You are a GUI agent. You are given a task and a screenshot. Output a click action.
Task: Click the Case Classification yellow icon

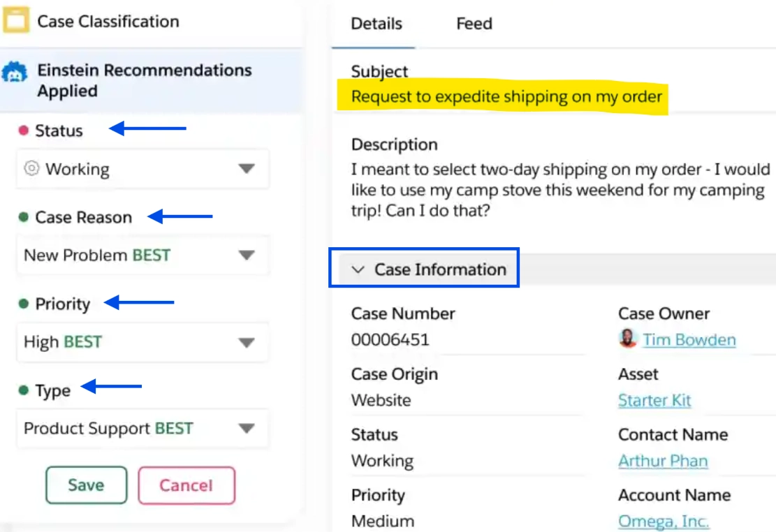click(x=16, y=20)
